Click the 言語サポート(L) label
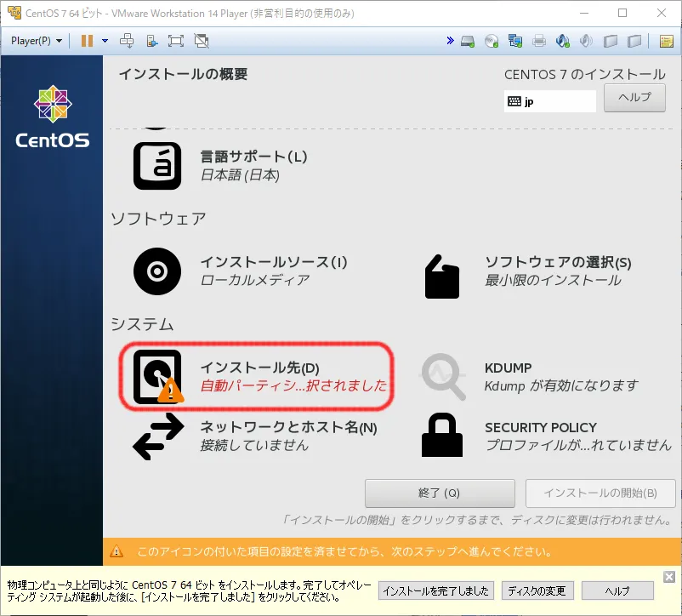This screenshot has height=616, width=682. coord(253,157)
